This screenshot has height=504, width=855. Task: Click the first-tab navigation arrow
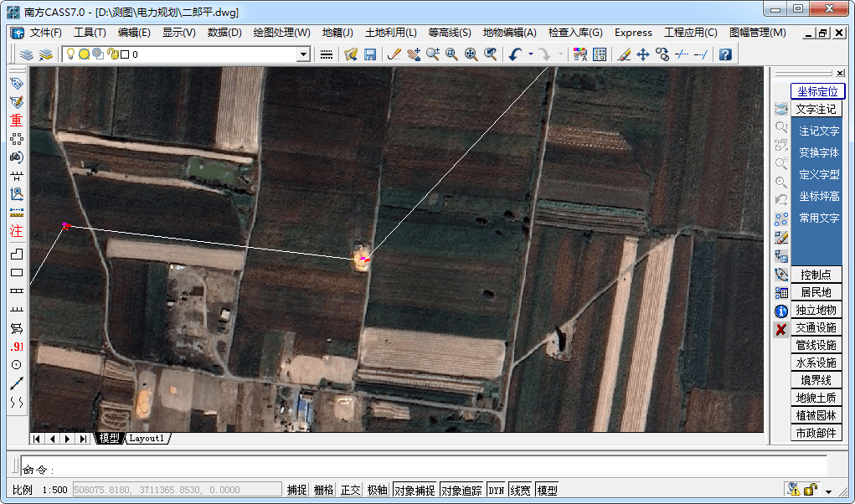37,439
